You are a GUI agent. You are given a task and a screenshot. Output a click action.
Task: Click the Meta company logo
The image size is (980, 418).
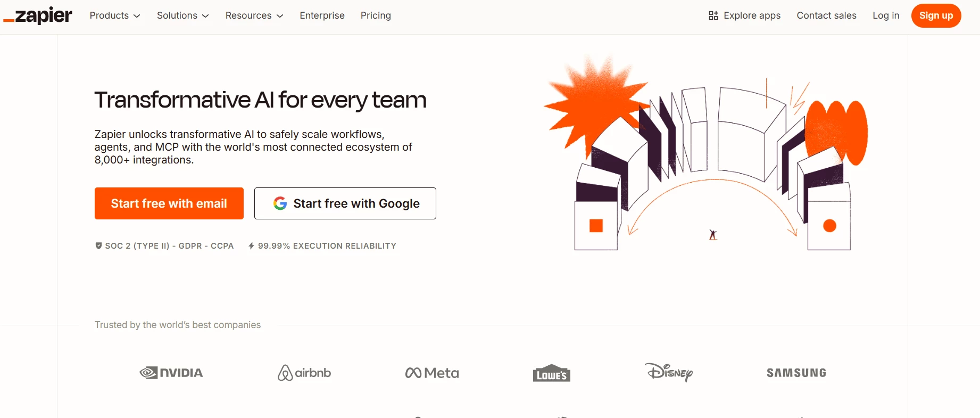(432, 373)
